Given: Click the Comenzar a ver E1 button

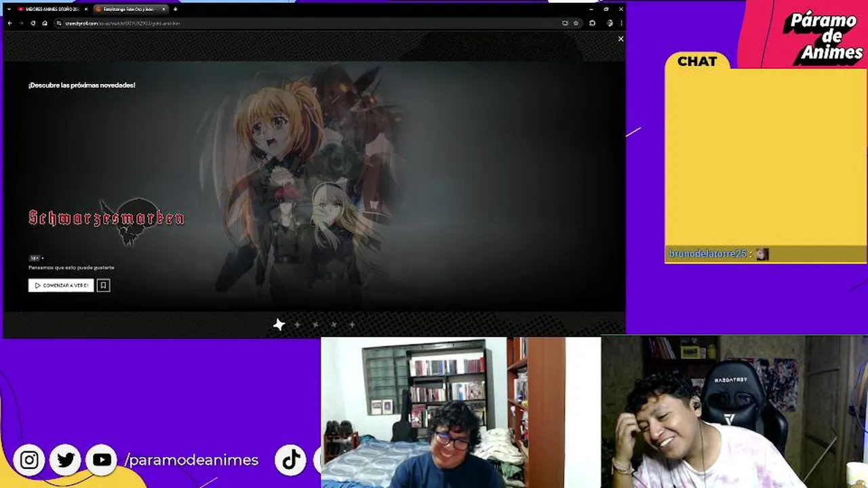Looking at the screenshot, I should pyautogui.click(x=61, y=285).
